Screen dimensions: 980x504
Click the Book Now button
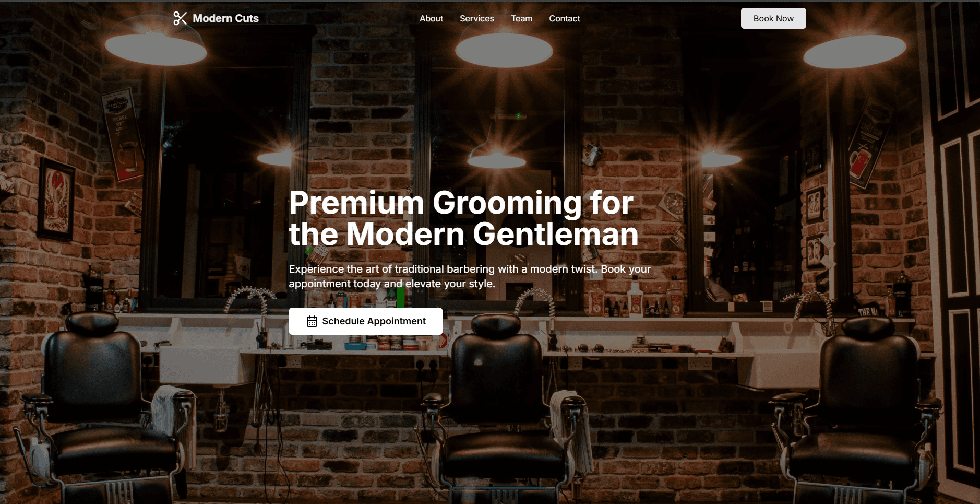click(x=773, y=18)
